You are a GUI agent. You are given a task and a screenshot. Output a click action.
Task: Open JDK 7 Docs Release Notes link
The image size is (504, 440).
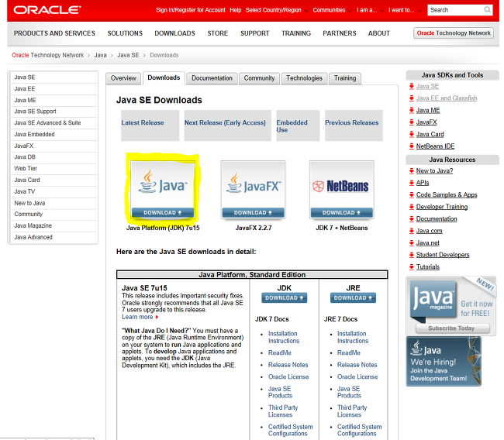288,365
